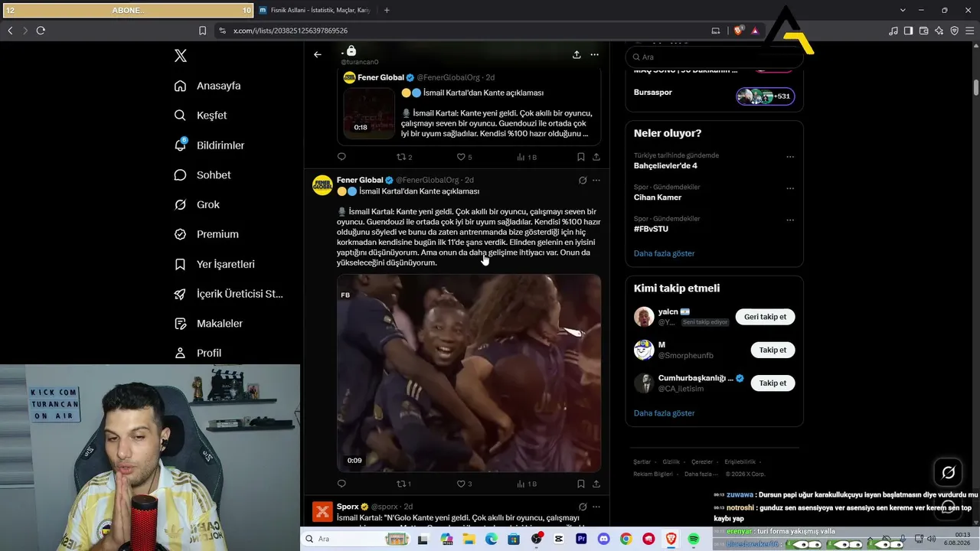Switch to the Fısnık Aslani tab
This screenshot has height=551, width=980.
(315, 10)
